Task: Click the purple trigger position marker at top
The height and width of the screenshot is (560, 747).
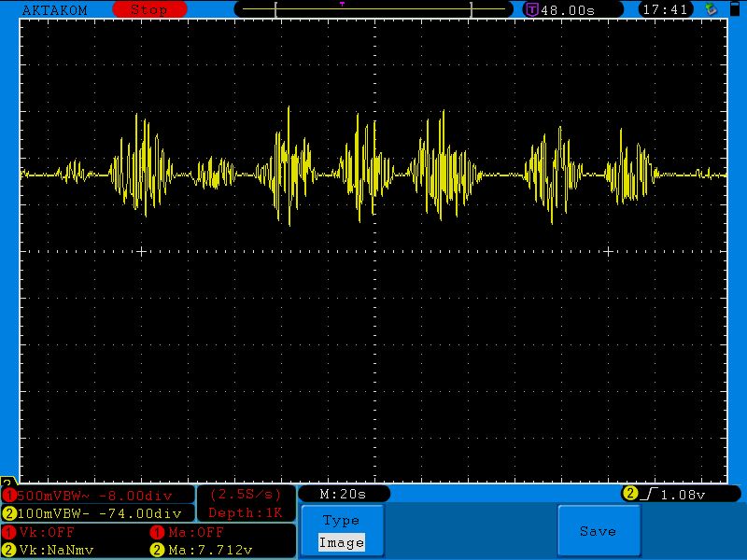Action: [x=342, y=4]
